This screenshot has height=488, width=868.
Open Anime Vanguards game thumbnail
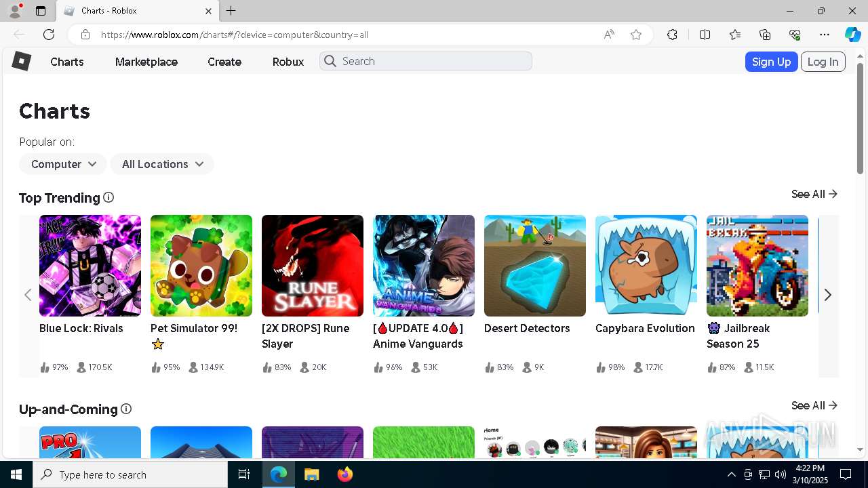[424, 266]
